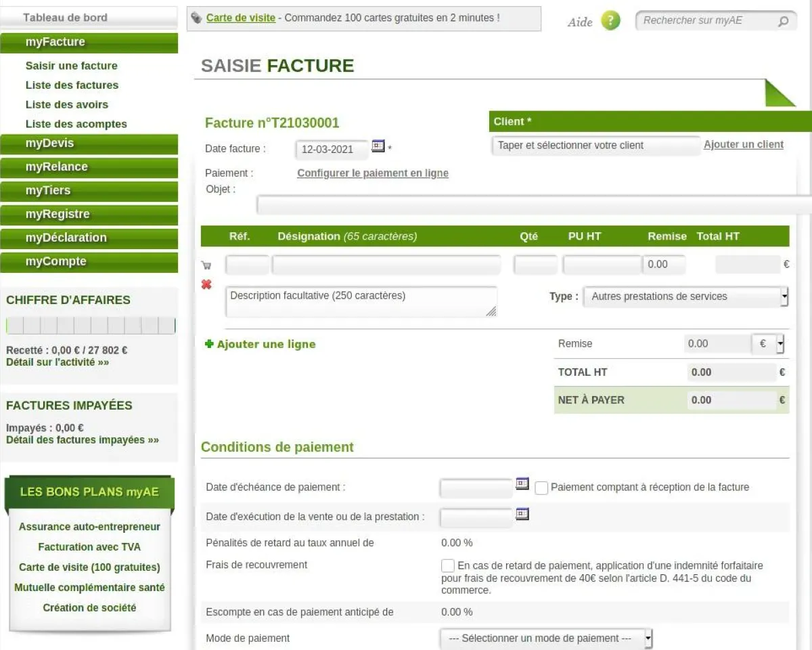Click the Objet input field
Screen dimensions: 812x650
point(534,205)
